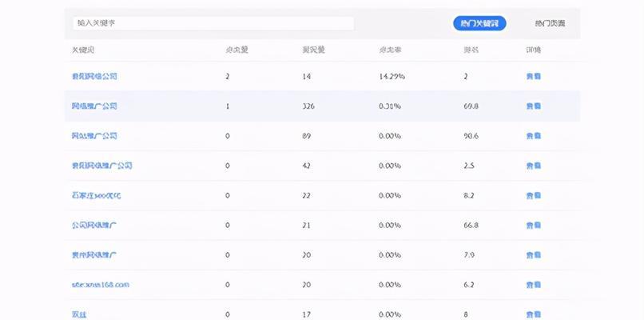Open keyword link in the 326 impressions row
644x320 pixels.
[94, 106]
